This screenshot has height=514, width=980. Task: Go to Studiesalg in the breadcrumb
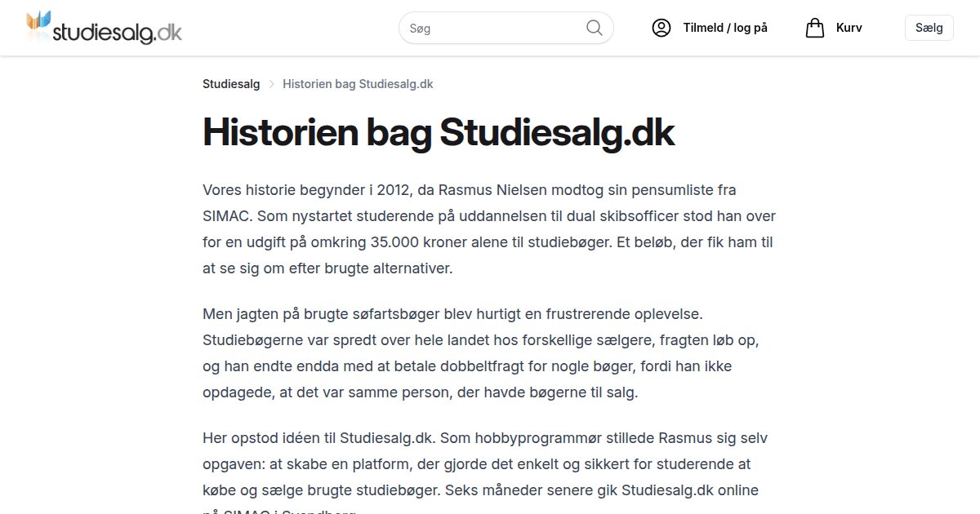[231, 84]
